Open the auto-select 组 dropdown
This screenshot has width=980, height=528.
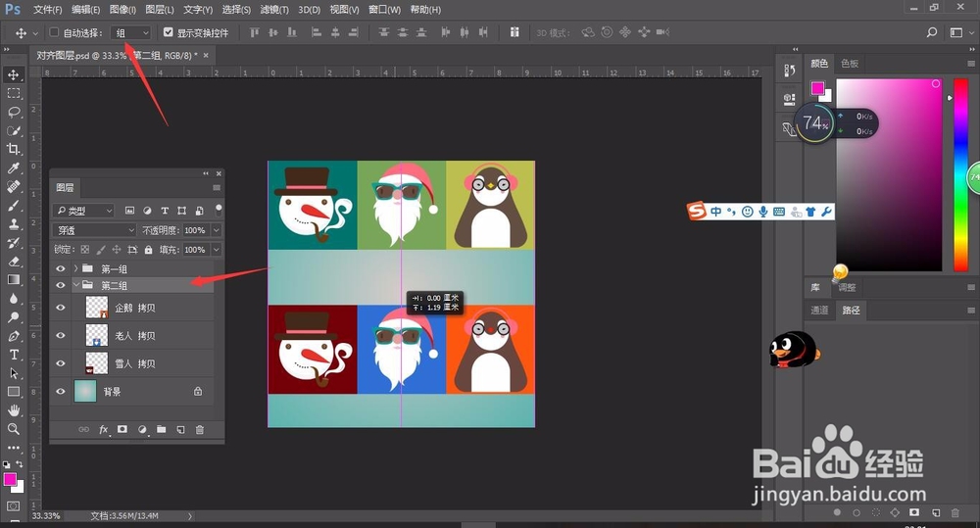point(130,32)
